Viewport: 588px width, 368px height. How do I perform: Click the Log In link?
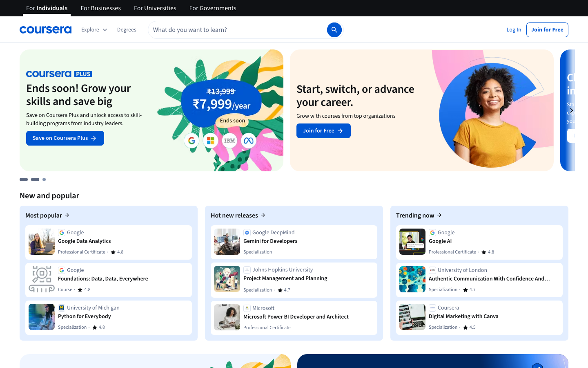click(514, 30)
